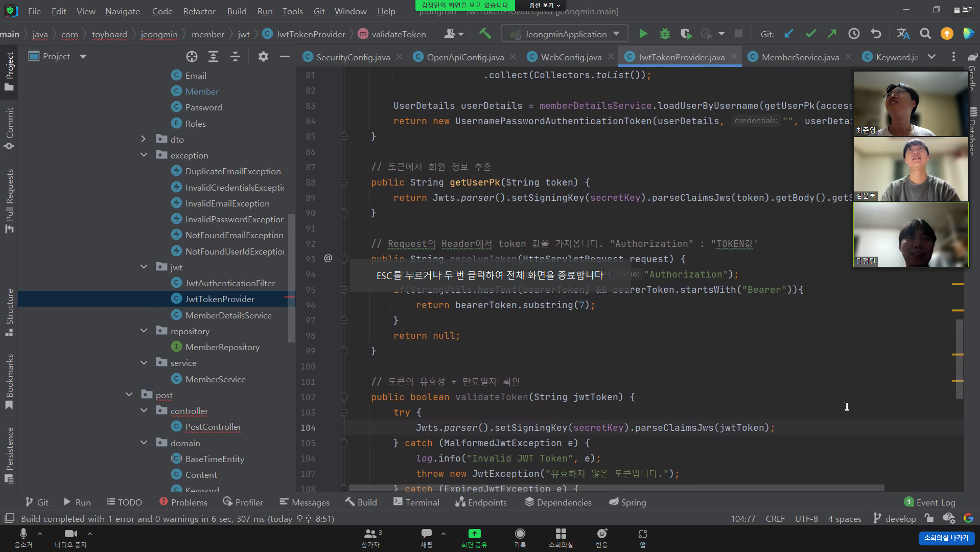Image resolution: width=980 pixels, height=552 pixels.
Task: Run JeongminApplication with the green play button
Action: (x=643, y=34)
